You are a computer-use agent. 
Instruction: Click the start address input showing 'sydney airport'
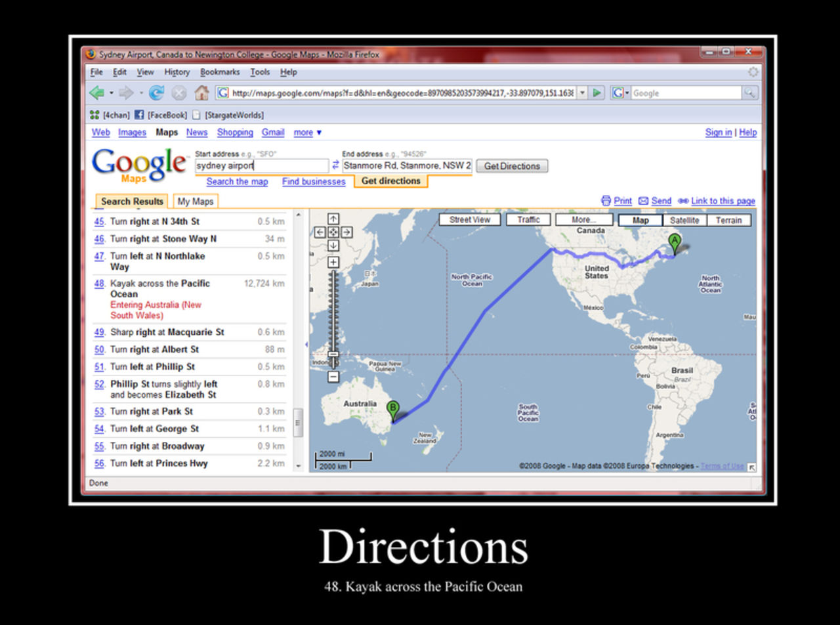point(261,165)
